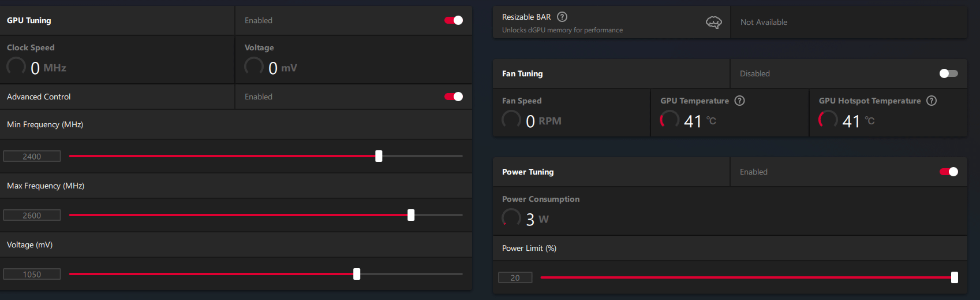Select the Power Limit 20 value field
Viewport: 980px width, 300px height.
(515, 277)
